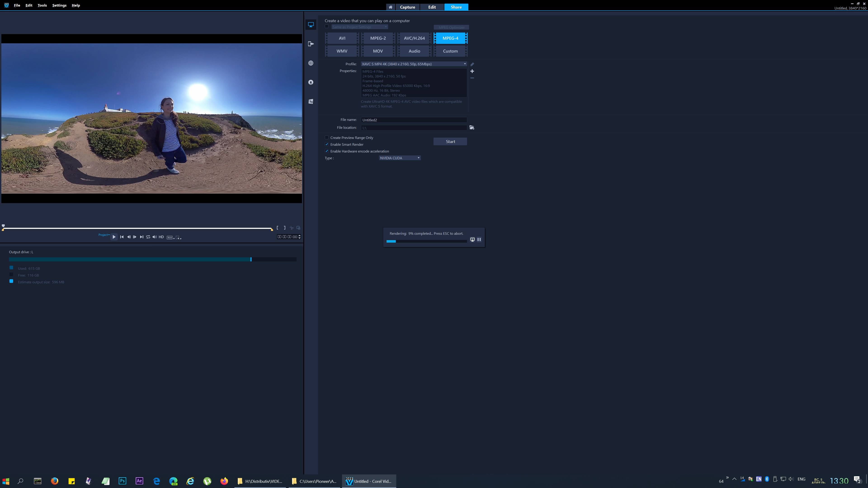This screenshot has width=868, height=488.
Task: Open the 3D movie sidebar icon
Action: point(311,101)
